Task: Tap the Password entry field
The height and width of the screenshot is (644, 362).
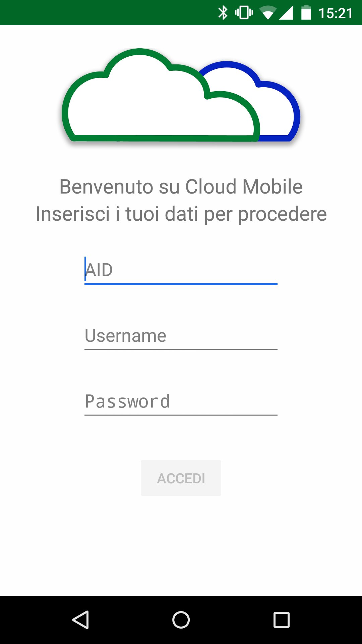Action: coord(181,401)
